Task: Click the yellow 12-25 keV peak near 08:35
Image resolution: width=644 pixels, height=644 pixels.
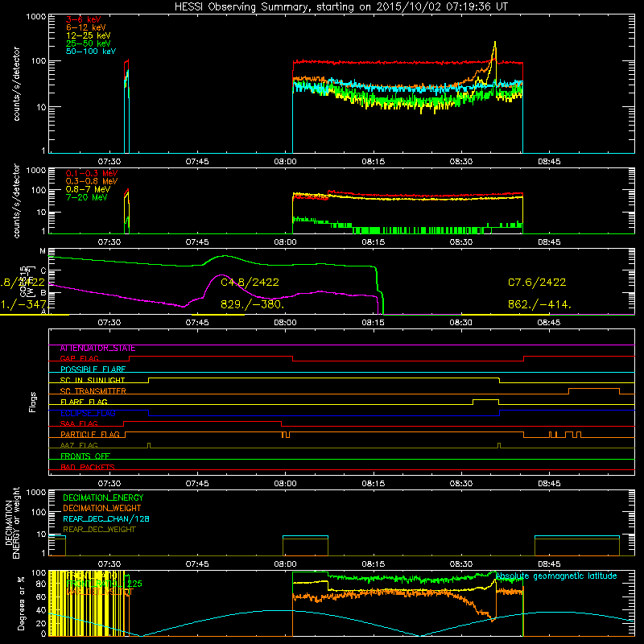Action: point(495,43)
